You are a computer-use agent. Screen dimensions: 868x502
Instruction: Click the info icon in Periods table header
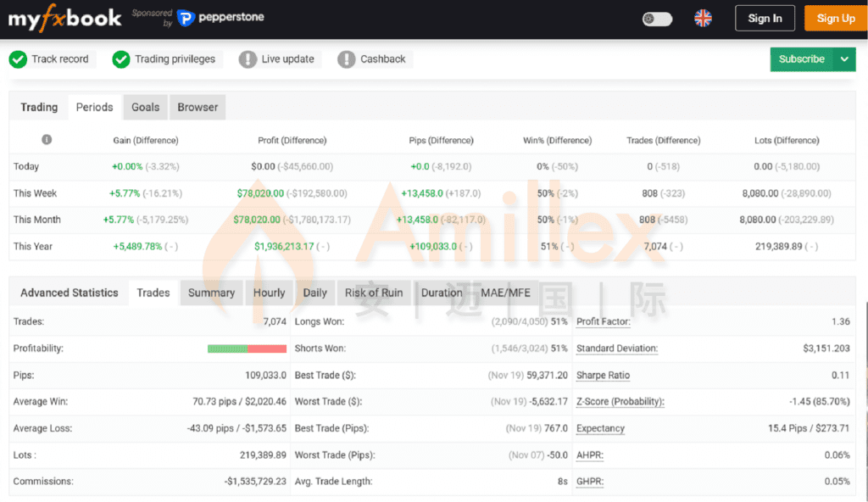pos(47,140)
